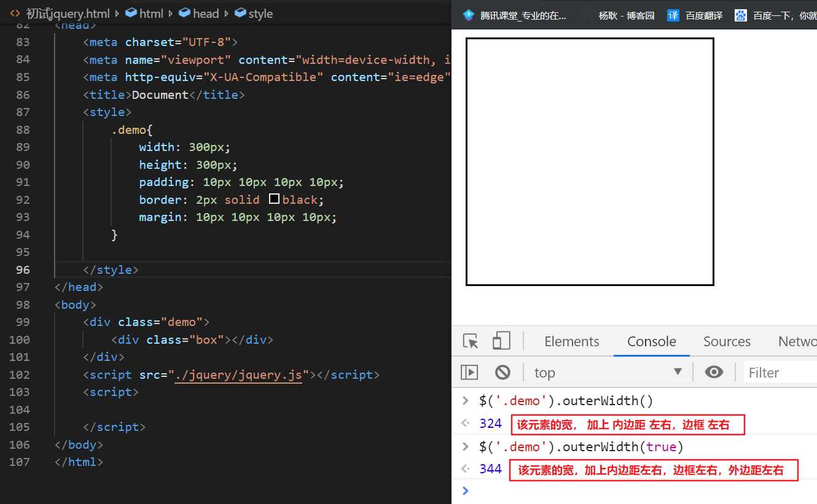Switch to the Elements tab
The height and width of the screenshot is (504, 817).
click(x=572, y=342)
